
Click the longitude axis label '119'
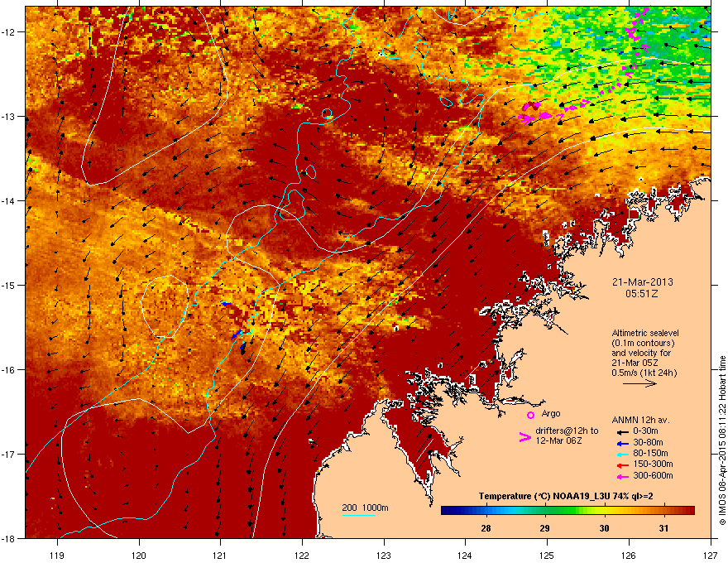click(57, 556)
